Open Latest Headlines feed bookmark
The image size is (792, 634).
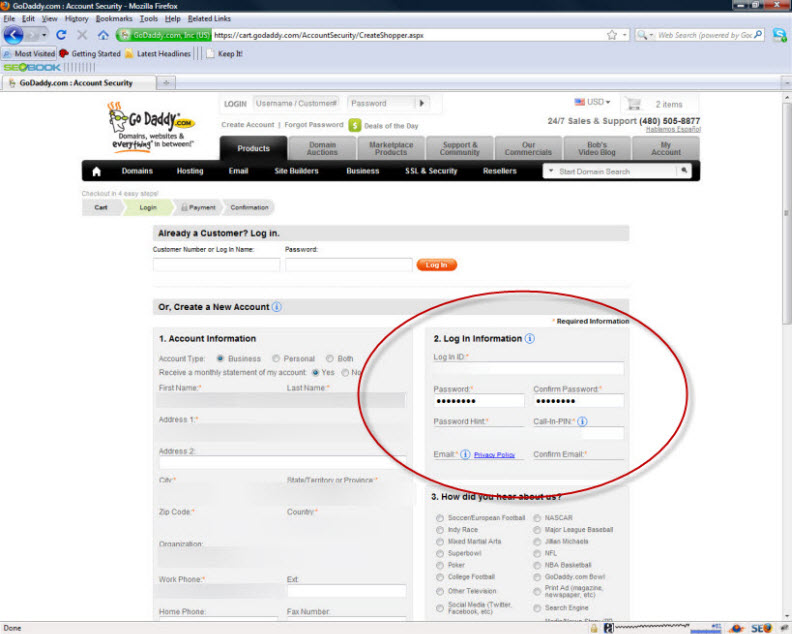[158, 54]
